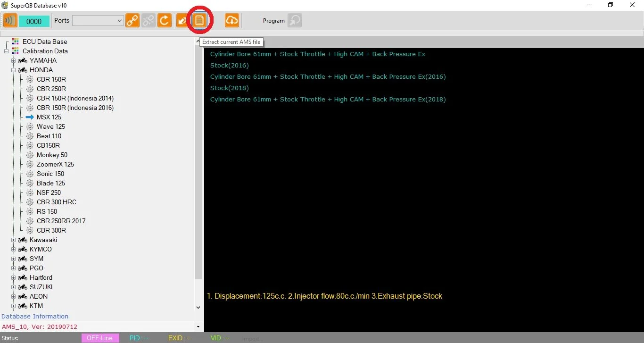The image size is (644, 343).
Task: Select the Stock(2016) calibration entry
Action: pyautogui.click(x=230, y=65)
